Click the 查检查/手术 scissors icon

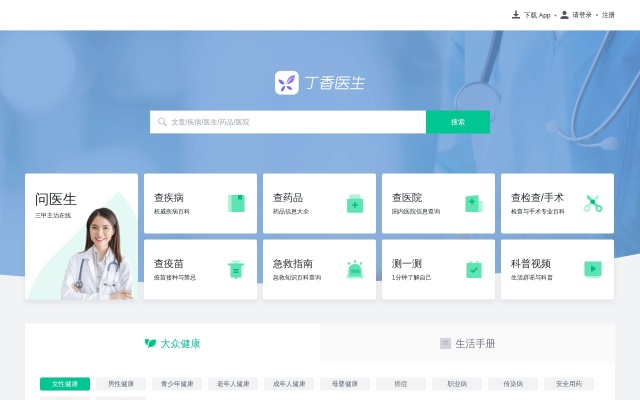tap(592, 203)
